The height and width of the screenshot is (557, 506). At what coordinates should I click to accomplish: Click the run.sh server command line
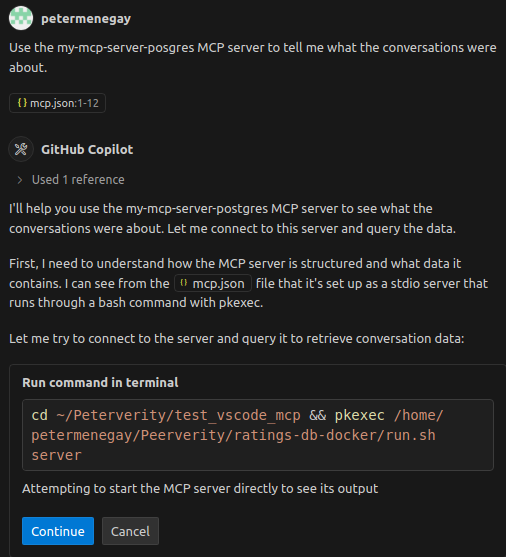point(233,445)
